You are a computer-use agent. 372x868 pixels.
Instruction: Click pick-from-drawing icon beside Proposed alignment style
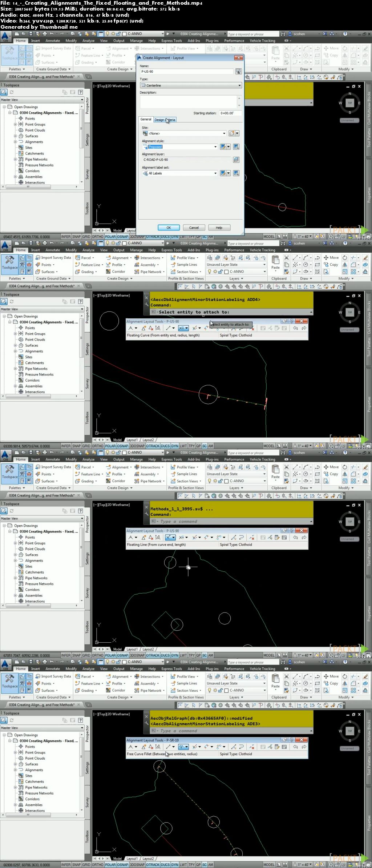236,147
